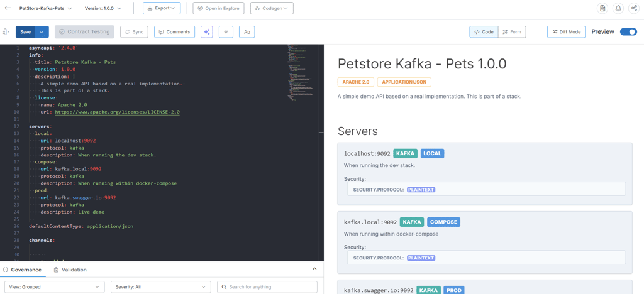Click kafka.local:9092 server name in preview
Viewport: 644px width, 294px height.
pyautogui.click(x=370, y=222)
